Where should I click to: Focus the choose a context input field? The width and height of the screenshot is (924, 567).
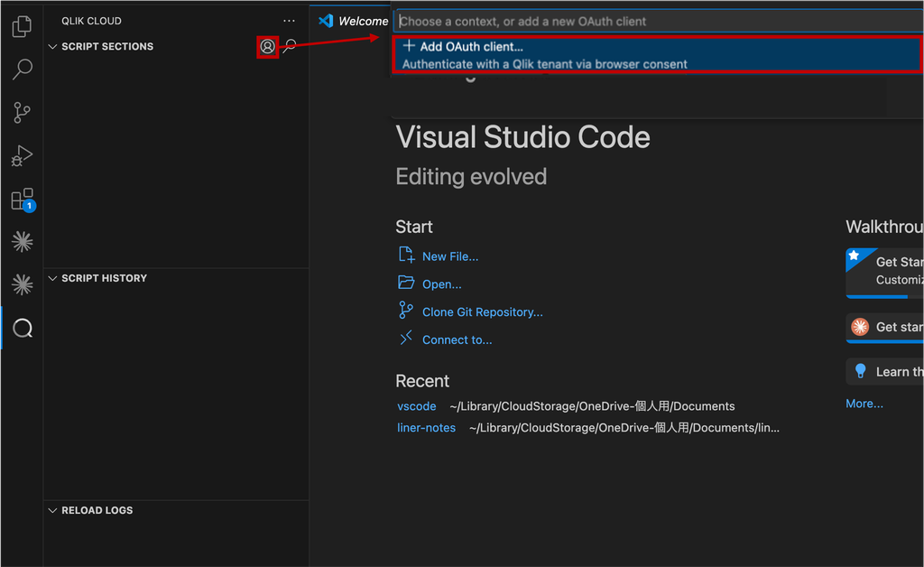(659, 22)
